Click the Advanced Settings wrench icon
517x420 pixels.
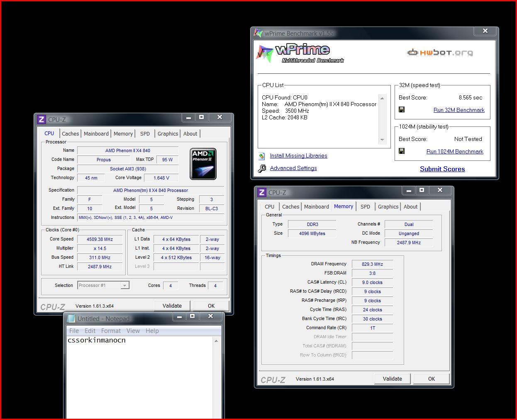(x=262, y=168)
